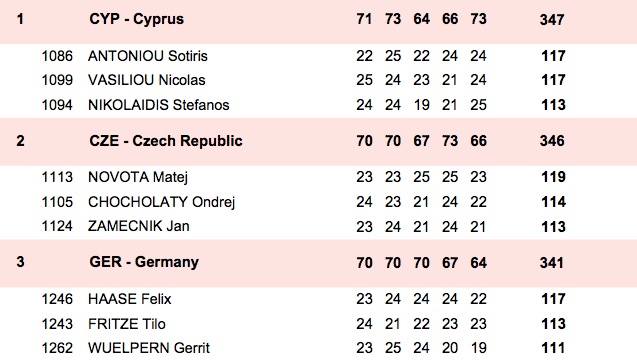Screen dimensions: 637x360
Task: Click athlete name ZAMECNIK Jan
Action: pos(139,226)
